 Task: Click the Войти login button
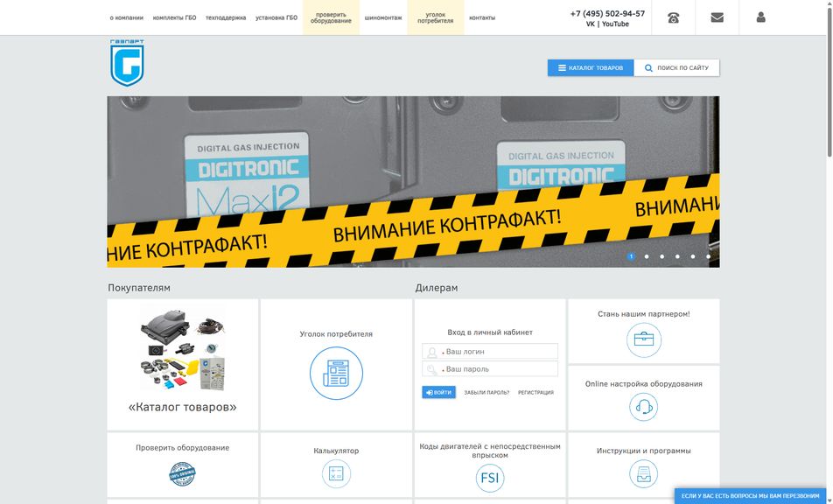coord(439,393)
